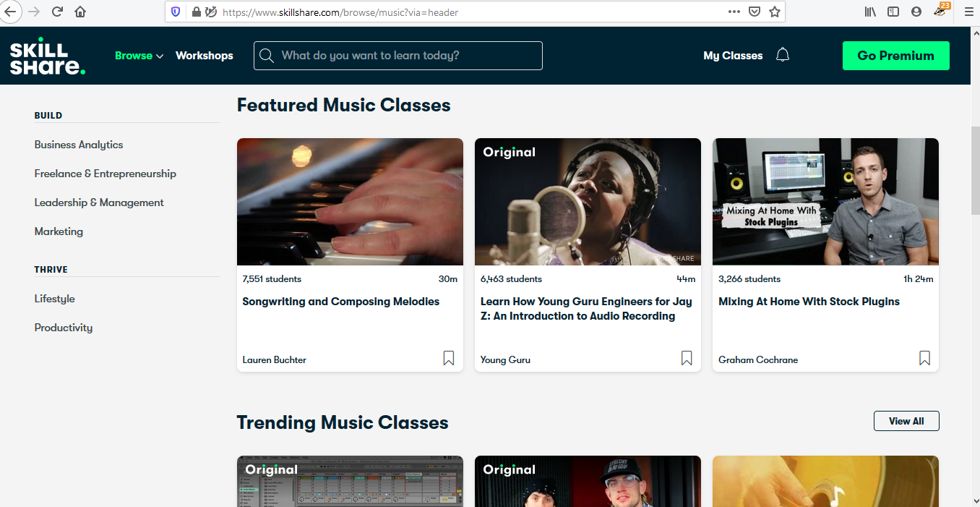980x507 pixels.
Task: Click the BUILD section heading
Action: pos(48,116)
